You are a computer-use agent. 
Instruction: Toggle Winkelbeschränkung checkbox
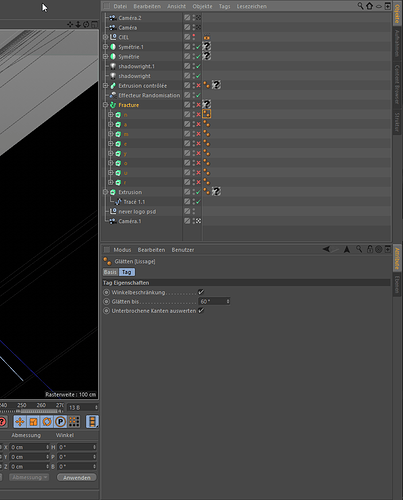(201, 292)
